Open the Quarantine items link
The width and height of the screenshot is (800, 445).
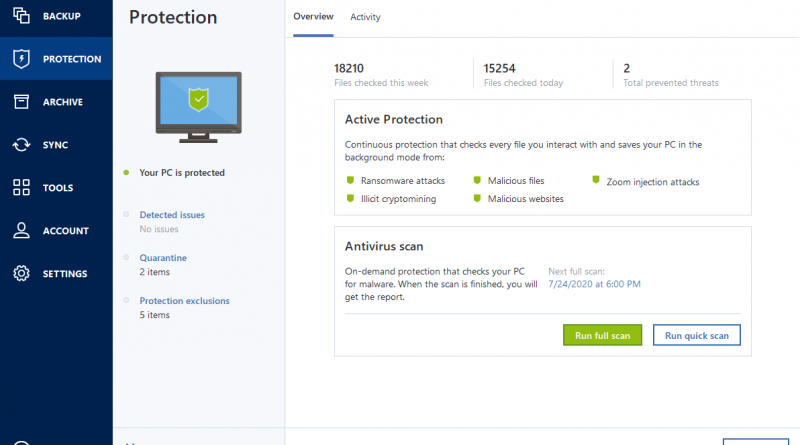coord(163,258)
